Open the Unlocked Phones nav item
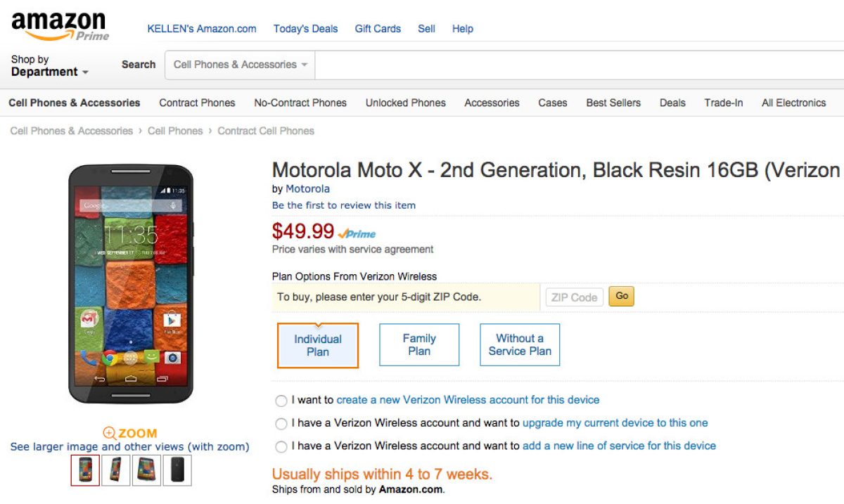Image resolution: width=844 pixels, height=504 pixels. pos(405,103)
